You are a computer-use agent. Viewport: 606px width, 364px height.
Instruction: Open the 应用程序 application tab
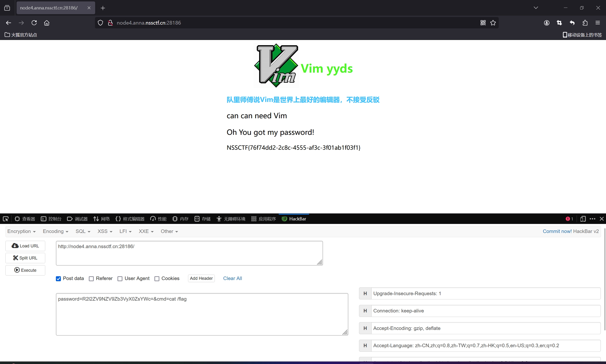264,219
